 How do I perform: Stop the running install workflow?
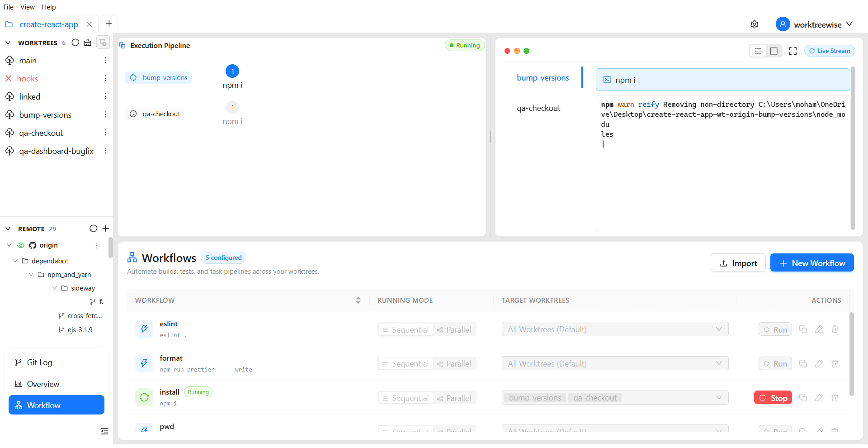click(773, 398)
